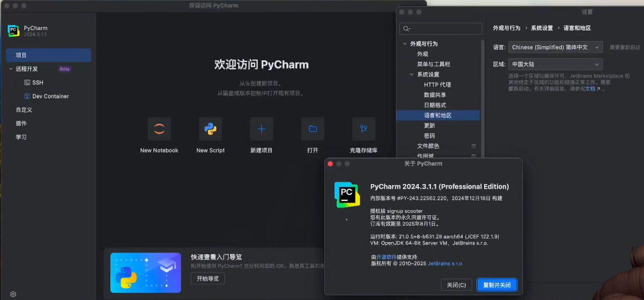Click the 新建项目 plus icon
The image size is (644, 300).
[261, 129]
